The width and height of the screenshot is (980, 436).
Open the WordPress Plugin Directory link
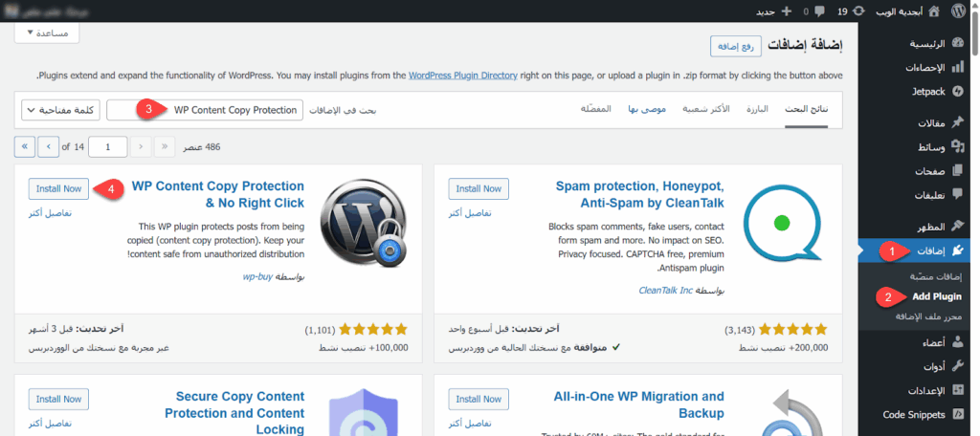click(x=473, y=75)
